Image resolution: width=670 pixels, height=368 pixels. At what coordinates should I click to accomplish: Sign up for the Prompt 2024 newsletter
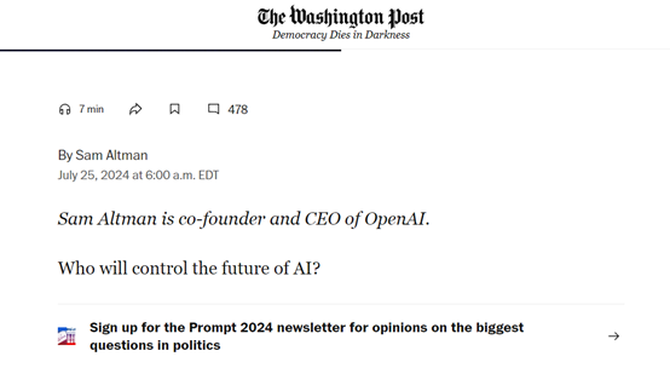click(306, 336)
